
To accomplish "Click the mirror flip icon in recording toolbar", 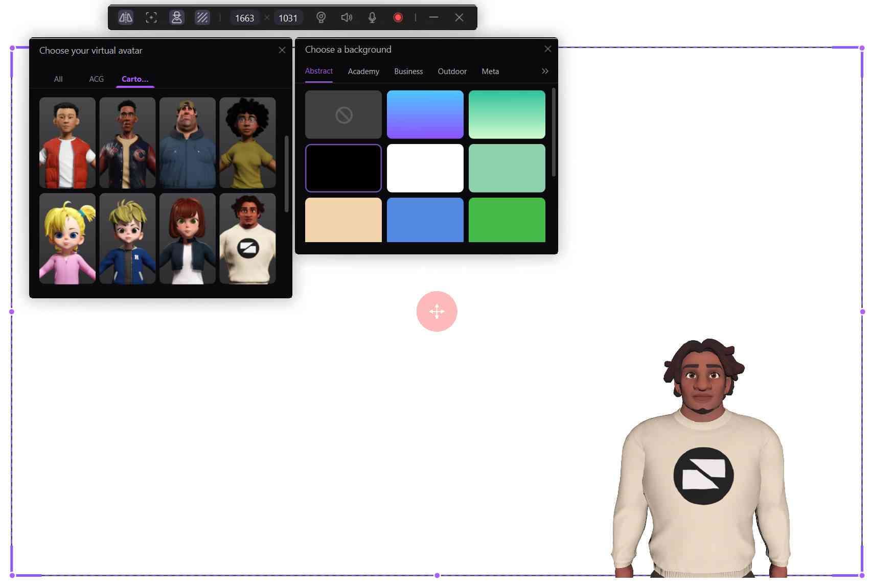I will tap(125, 18).
